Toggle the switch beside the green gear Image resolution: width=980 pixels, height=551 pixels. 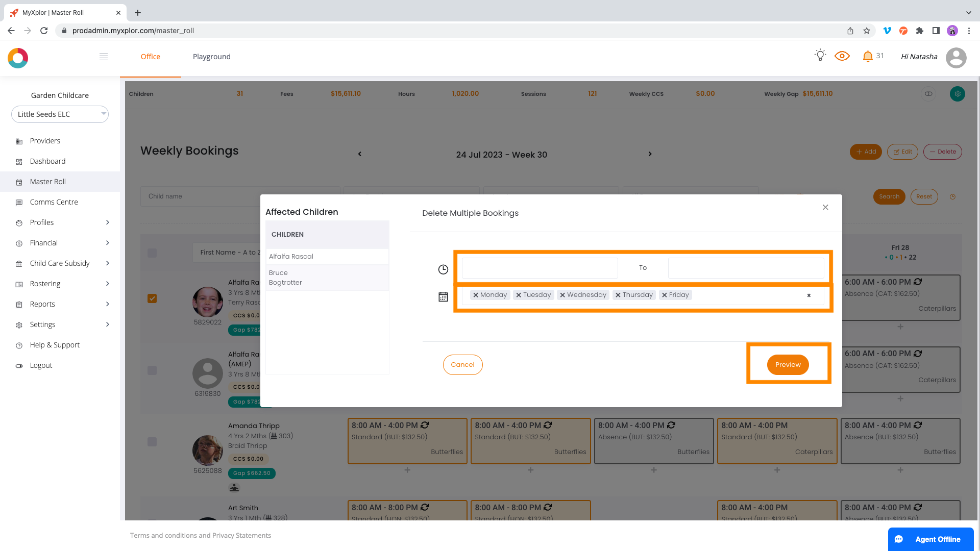[928, 94]
